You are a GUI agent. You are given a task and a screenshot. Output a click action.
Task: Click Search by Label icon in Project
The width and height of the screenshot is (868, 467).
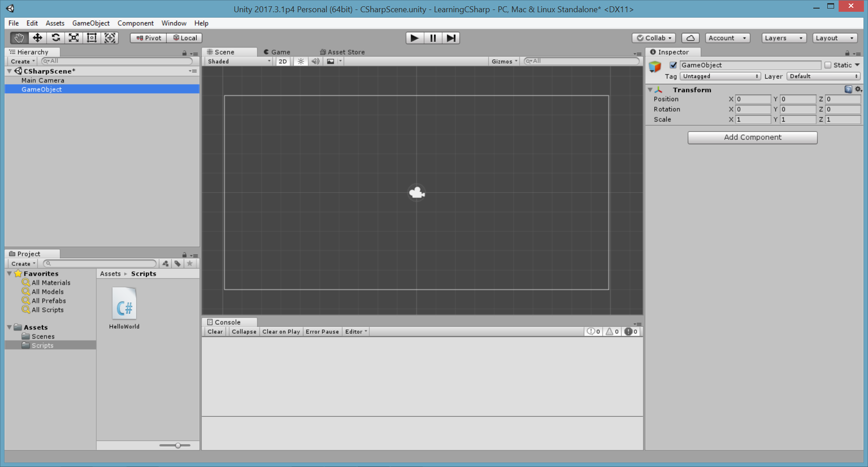[178, 264]
